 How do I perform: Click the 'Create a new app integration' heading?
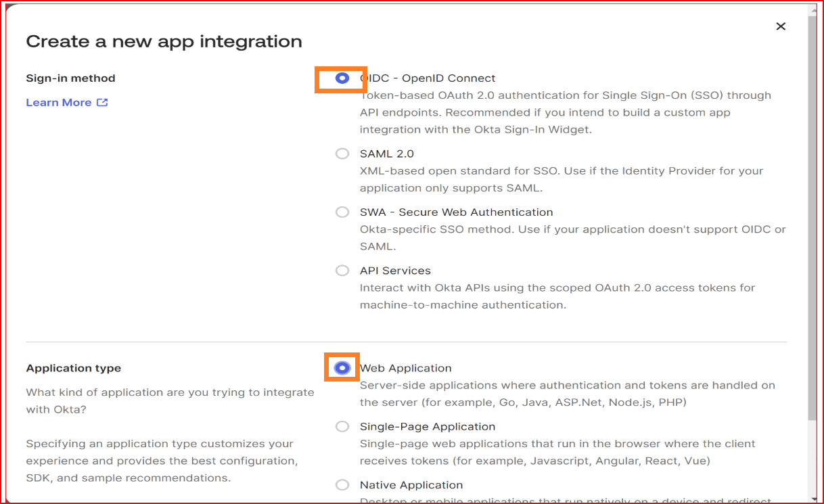point(164,42)
